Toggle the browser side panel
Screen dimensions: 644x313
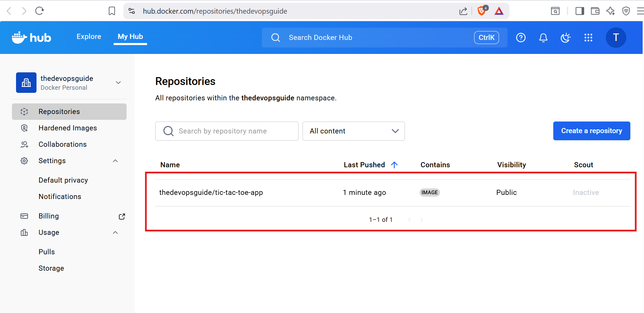point(579,11)
